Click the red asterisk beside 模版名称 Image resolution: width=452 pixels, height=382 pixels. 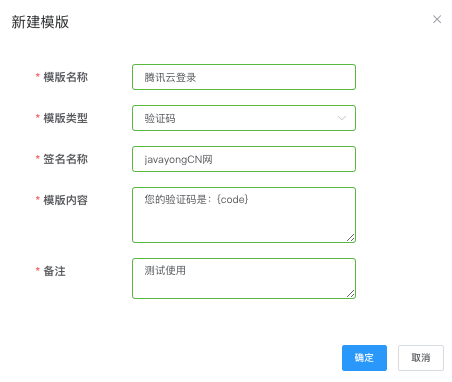38,76
